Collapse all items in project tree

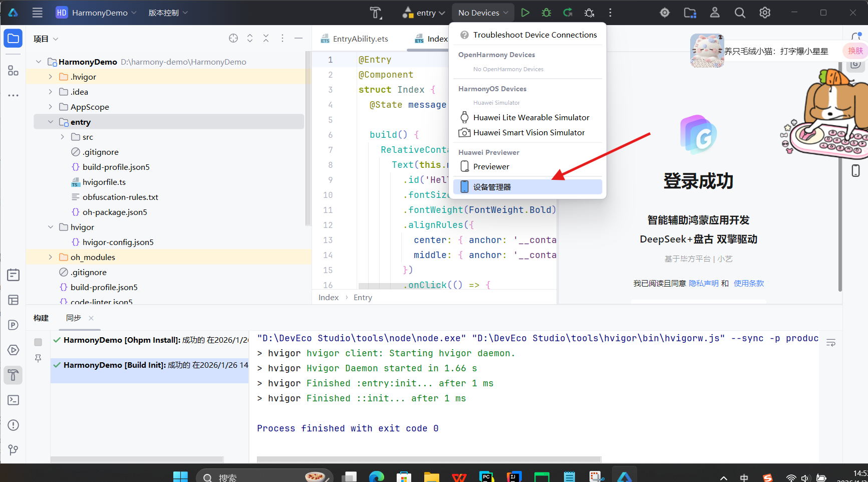tap(266, 39)
